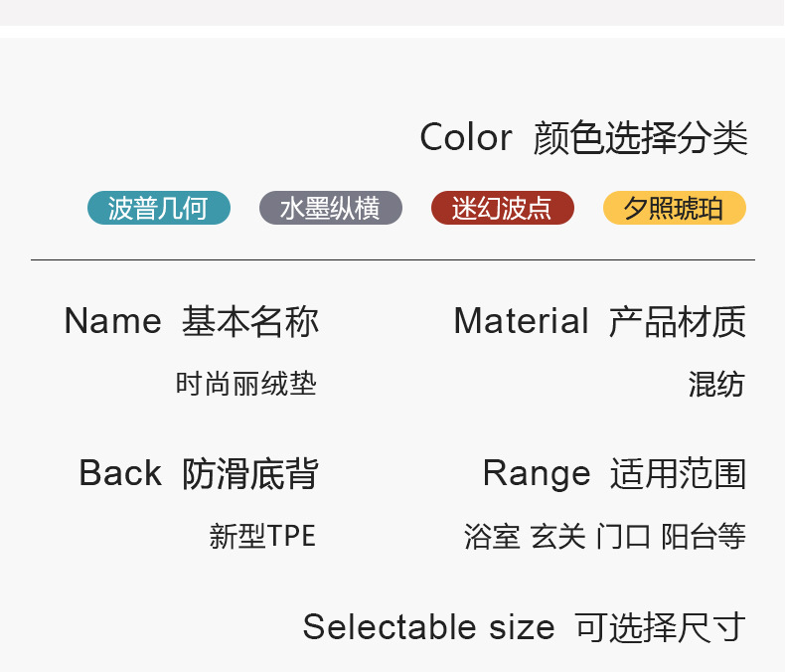Select the yellow 夕照琥珀 color pill
Screen dimensions: 785x672
(675, 208)
